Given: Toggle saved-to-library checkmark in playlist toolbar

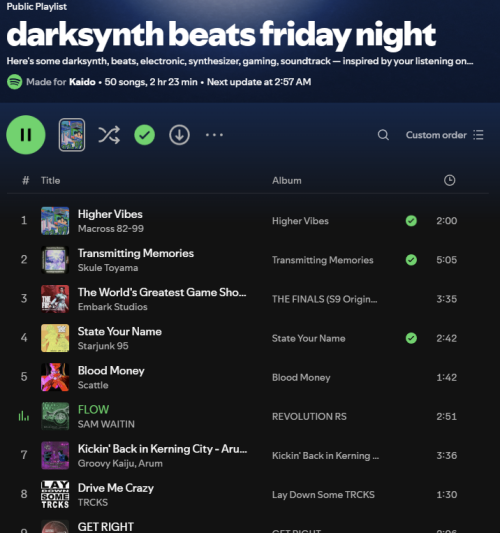Looking at the screenshot, I should [x=144, y=135].
